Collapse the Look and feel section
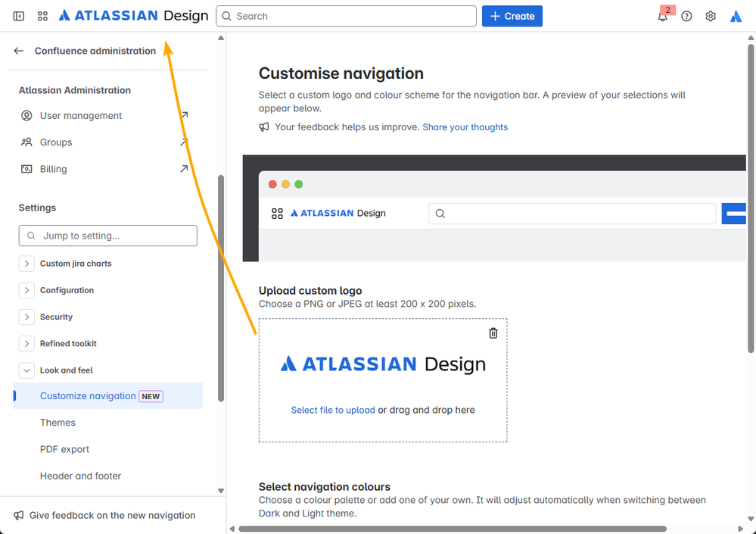 coord(26,370)
